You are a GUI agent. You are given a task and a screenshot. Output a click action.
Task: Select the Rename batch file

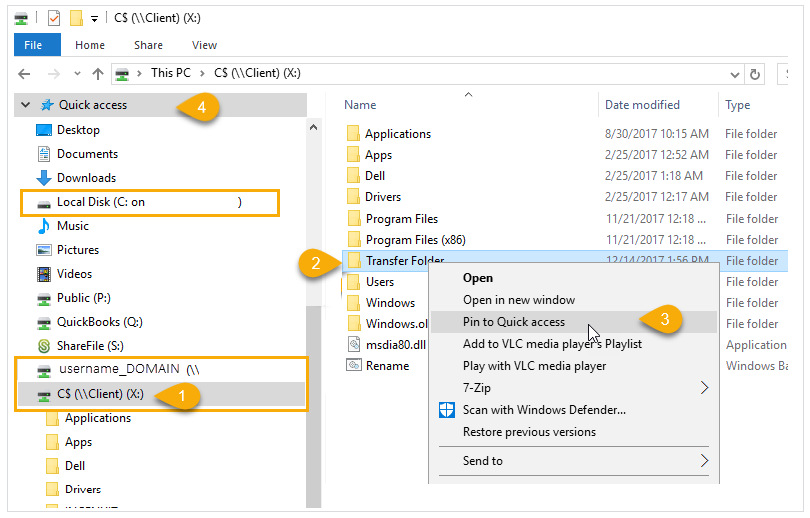(x=387, y=366)
